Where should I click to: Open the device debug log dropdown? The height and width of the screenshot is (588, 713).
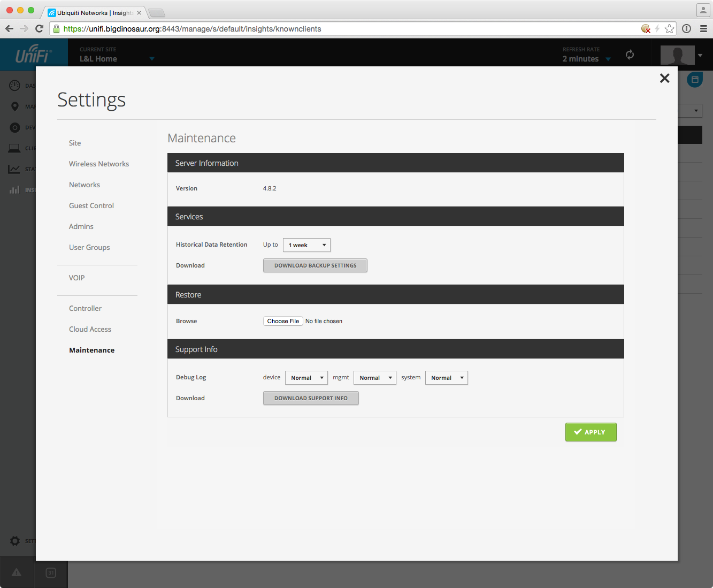(x=306, y=378)
